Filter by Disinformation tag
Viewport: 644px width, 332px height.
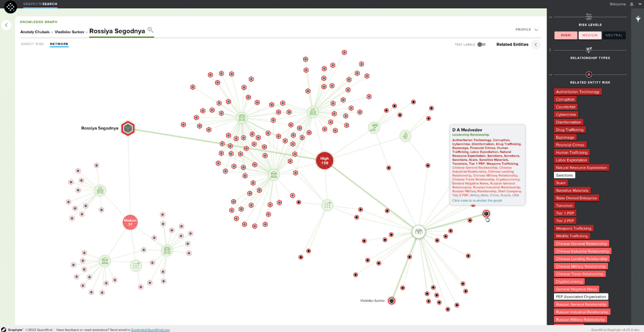tap(568, 122)
